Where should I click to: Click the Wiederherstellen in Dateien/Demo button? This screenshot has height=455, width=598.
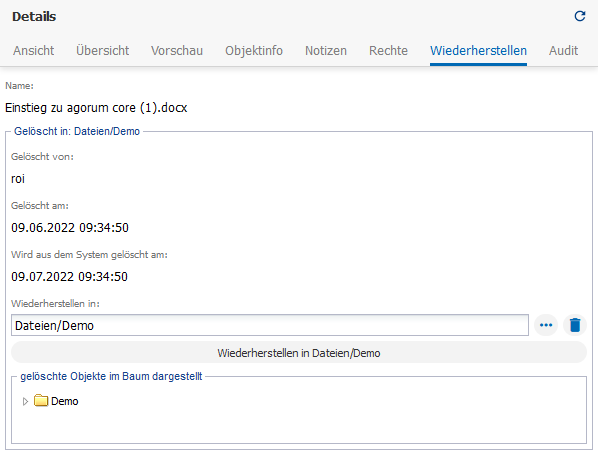[299, 353]
